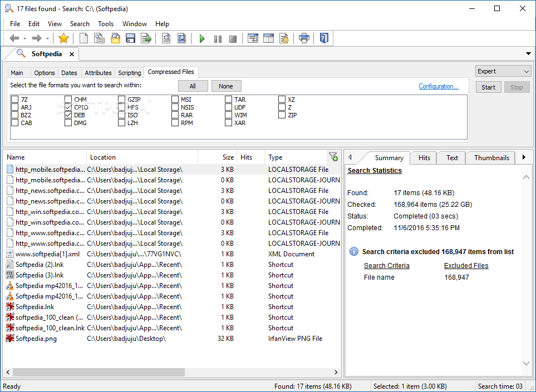Open the Back button history dropdown arrow
This screenshot has height=392, width=536.
click(24, 38)
